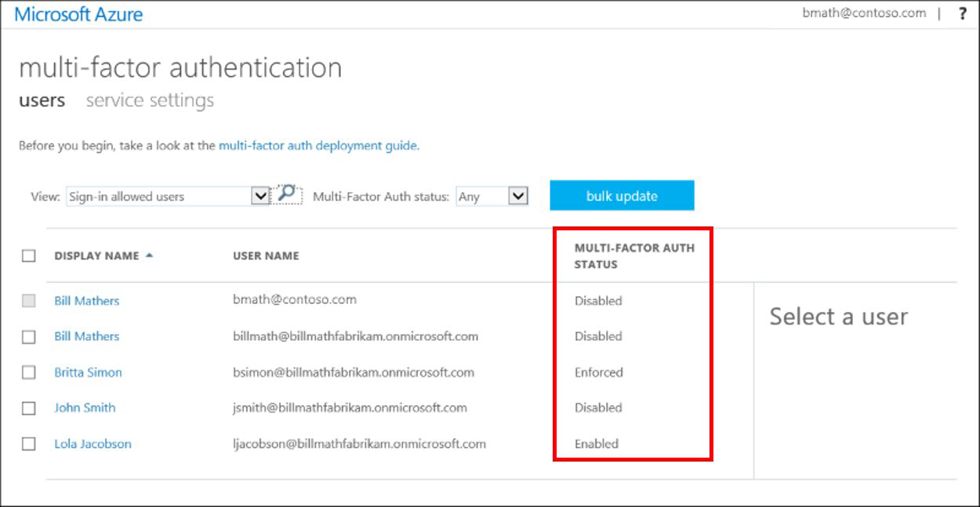Viewport: 980px width, 507px height.
Task: Check the billmath@billmathfabrikam user checkbox
Action: tap(29, 337)
